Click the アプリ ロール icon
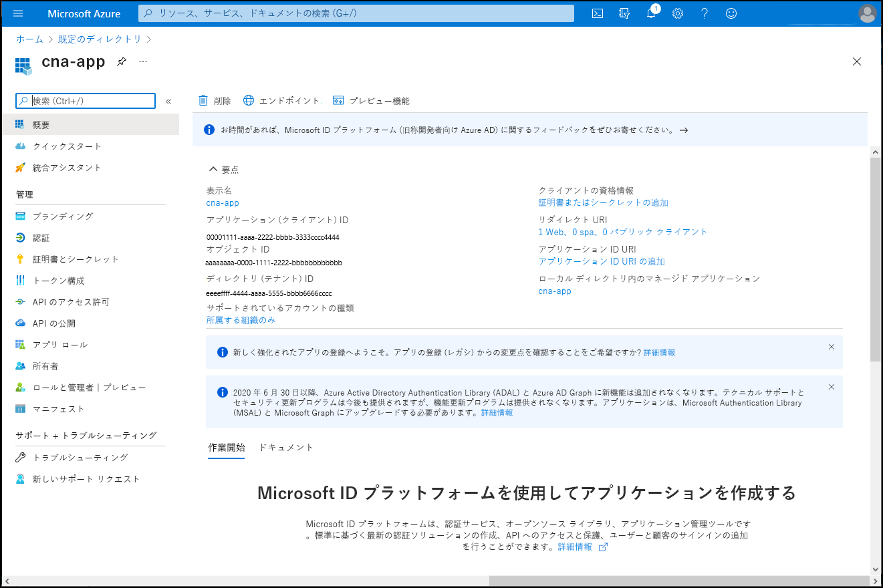 click(x=20, y=345)
